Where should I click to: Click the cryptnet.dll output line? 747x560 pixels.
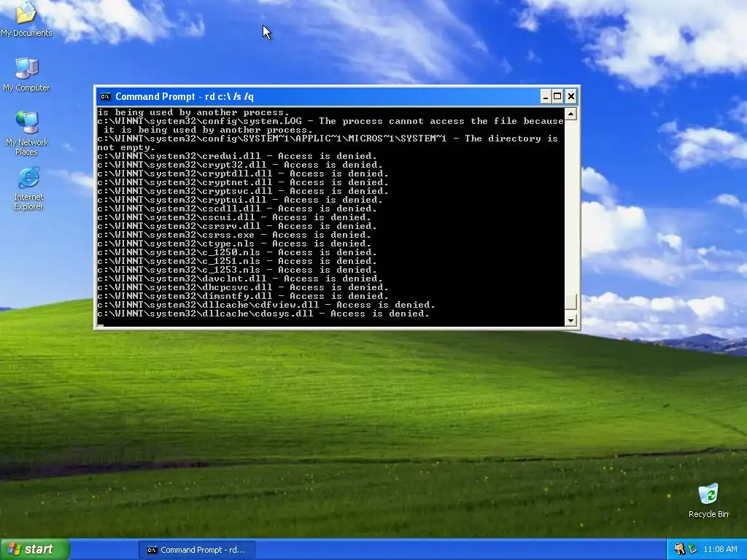(242, 182)
